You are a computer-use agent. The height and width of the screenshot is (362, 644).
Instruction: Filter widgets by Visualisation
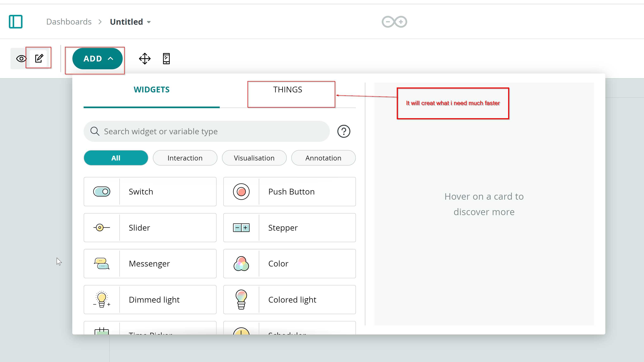pyautogui.click(x=254, y=158)
